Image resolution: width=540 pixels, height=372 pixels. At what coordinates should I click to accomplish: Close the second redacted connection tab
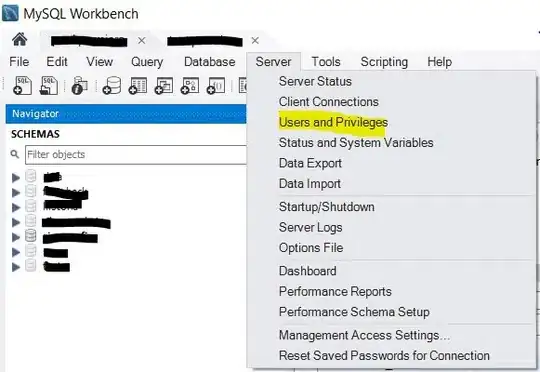click(x=255, y=41)
